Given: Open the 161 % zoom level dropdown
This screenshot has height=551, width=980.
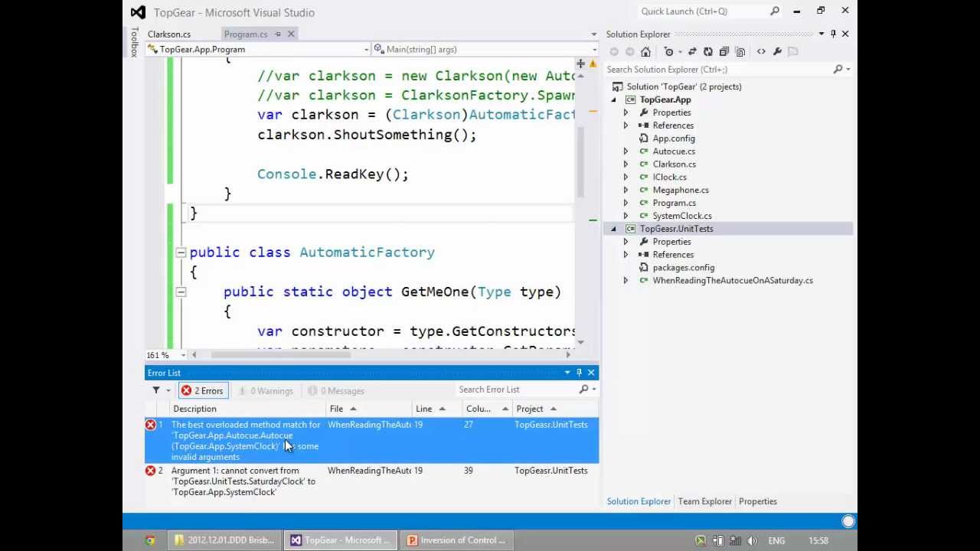Looking at the screenshot, I should coord(183,355).
